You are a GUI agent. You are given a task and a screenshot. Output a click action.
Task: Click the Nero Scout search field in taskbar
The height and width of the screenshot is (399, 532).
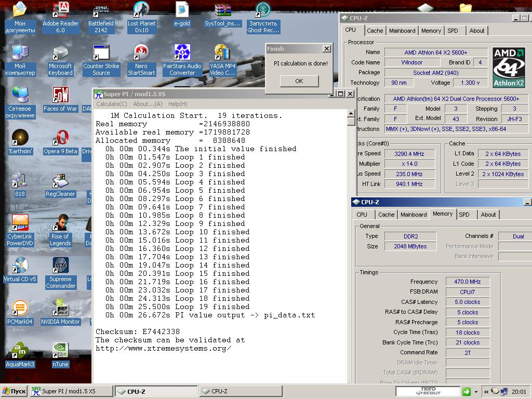(x=428, y=391)
